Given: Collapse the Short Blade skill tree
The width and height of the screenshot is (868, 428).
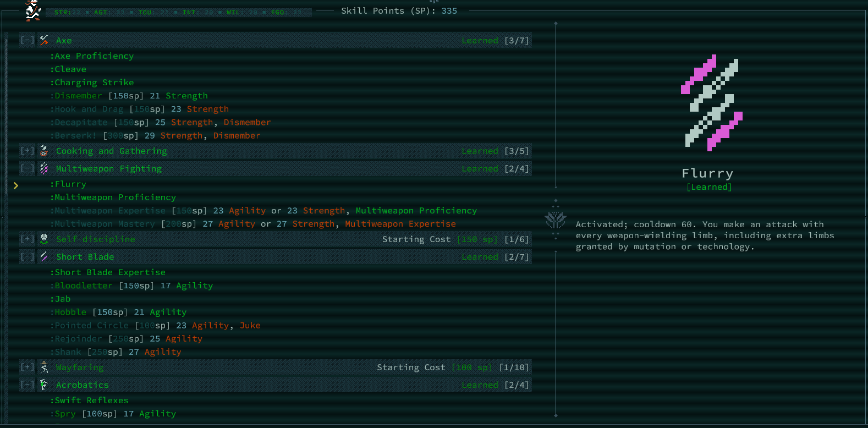Looking at the screenshot, I should (x=27, y=256).
